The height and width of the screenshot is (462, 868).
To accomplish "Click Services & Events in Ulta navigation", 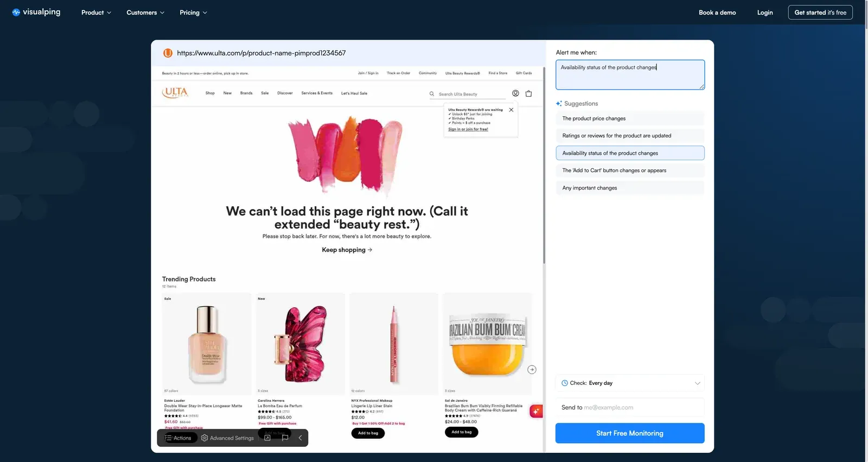I will 317,93.
